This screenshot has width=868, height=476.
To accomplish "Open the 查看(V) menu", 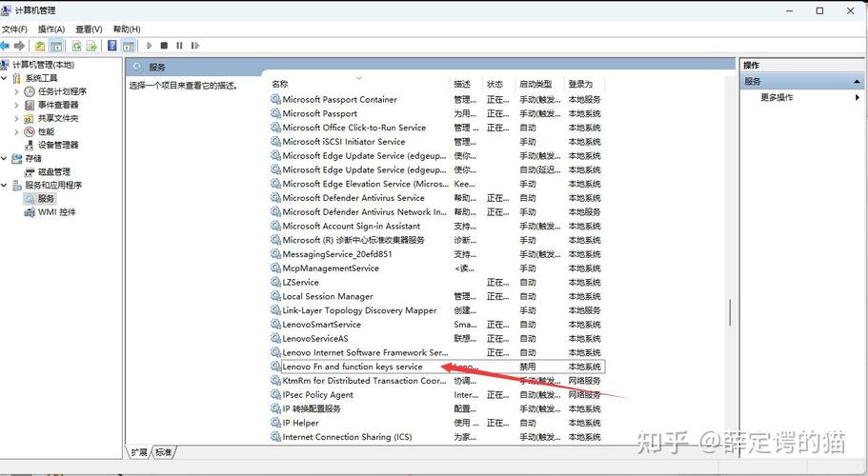I will [x=89, y=30].
